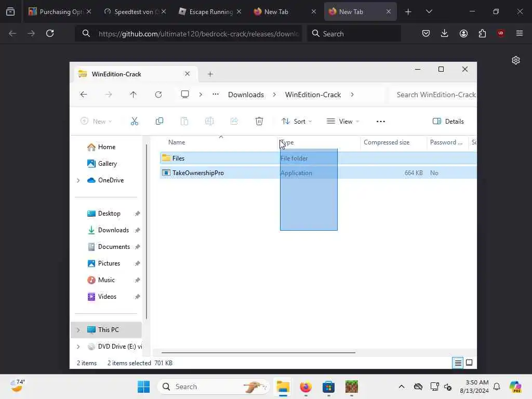Open pinned Downloads folder in sidebar
Screen dimensions: 532x399
click(x=113, y=230)
